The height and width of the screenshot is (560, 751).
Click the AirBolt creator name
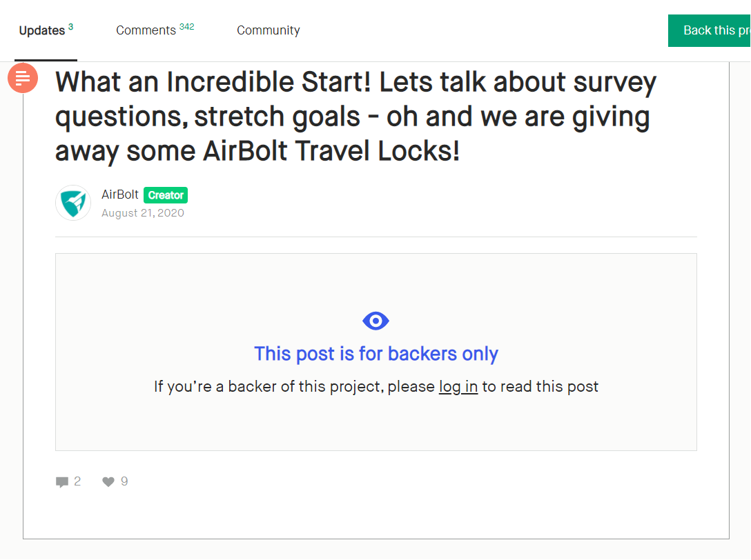click(x=119, y=194)
